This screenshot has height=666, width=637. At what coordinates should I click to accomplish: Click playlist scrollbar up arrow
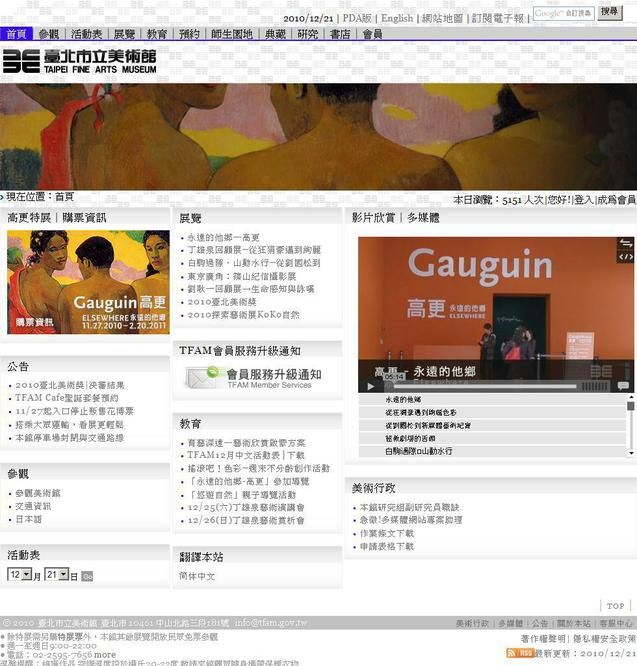click(631, 397)
